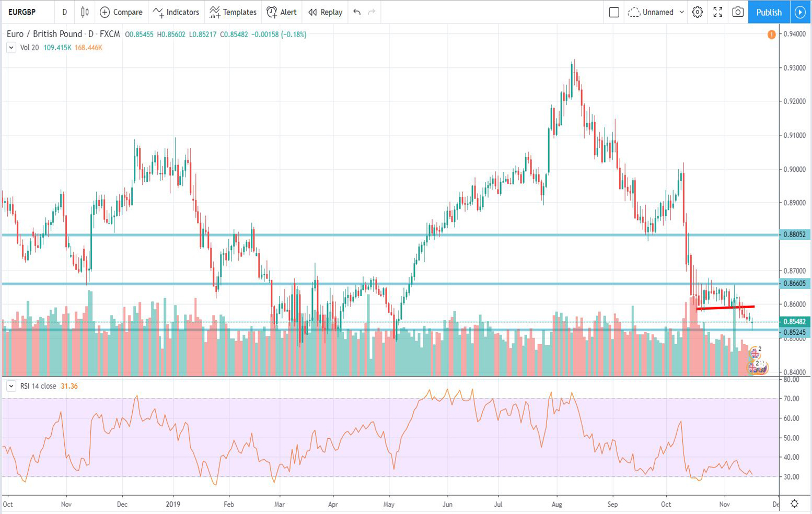Image resolution: width=812 pixels, height=514 pixels.
Task: Click the undo arrow
Action: point(356,12)
